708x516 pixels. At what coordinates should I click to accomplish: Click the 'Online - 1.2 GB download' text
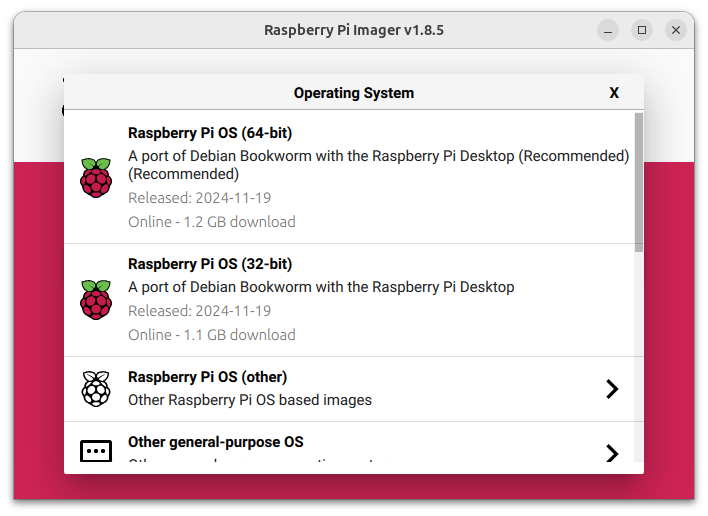pos(211,221)
